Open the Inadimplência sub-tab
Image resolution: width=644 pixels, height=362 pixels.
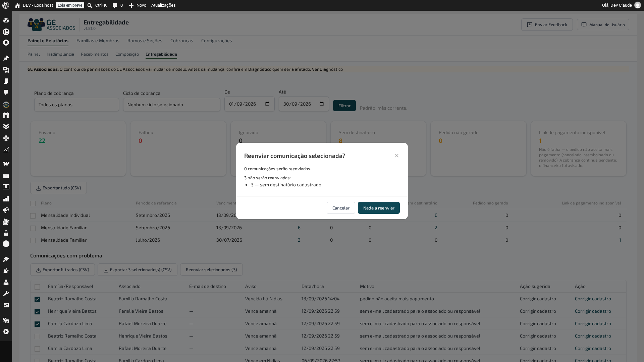coord(60,54)
